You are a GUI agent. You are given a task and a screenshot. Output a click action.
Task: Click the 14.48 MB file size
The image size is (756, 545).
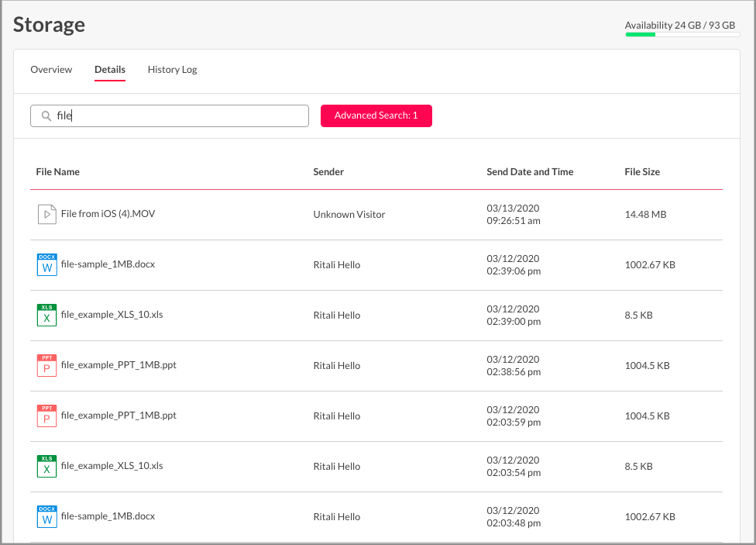pos(645,214)
